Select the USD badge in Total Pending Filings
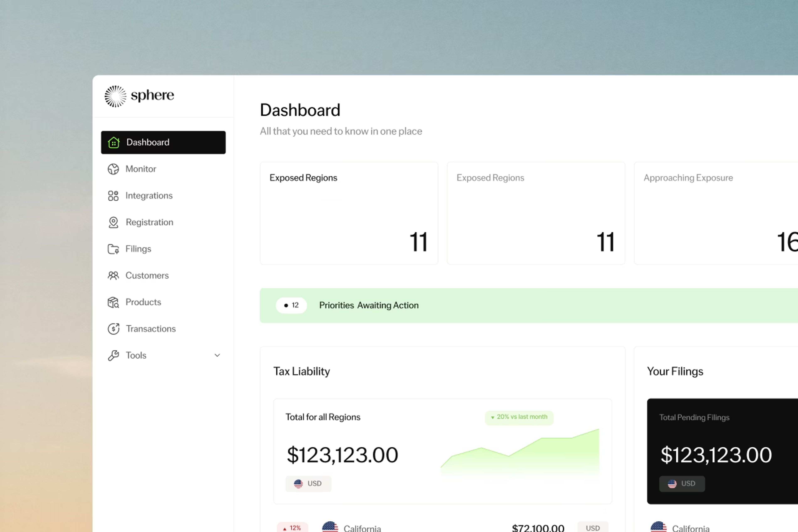The height and width of the screenshot is (532, 798). [682, 484]
